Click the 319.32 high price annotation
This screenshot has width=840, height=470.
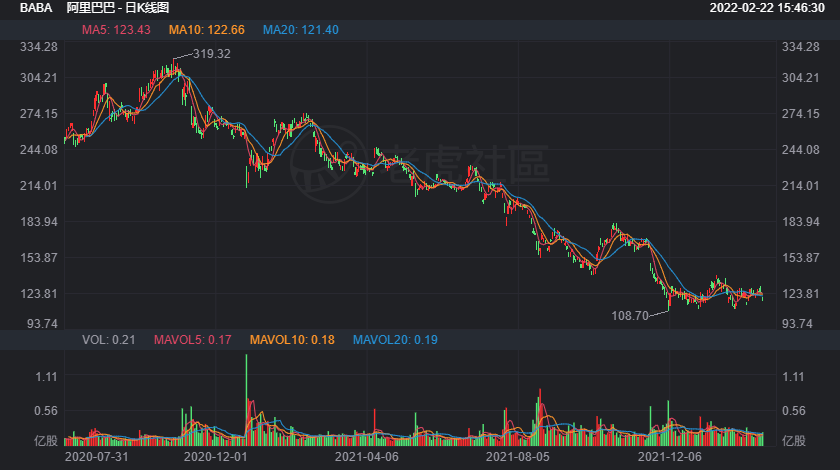(x=212, y=54)
